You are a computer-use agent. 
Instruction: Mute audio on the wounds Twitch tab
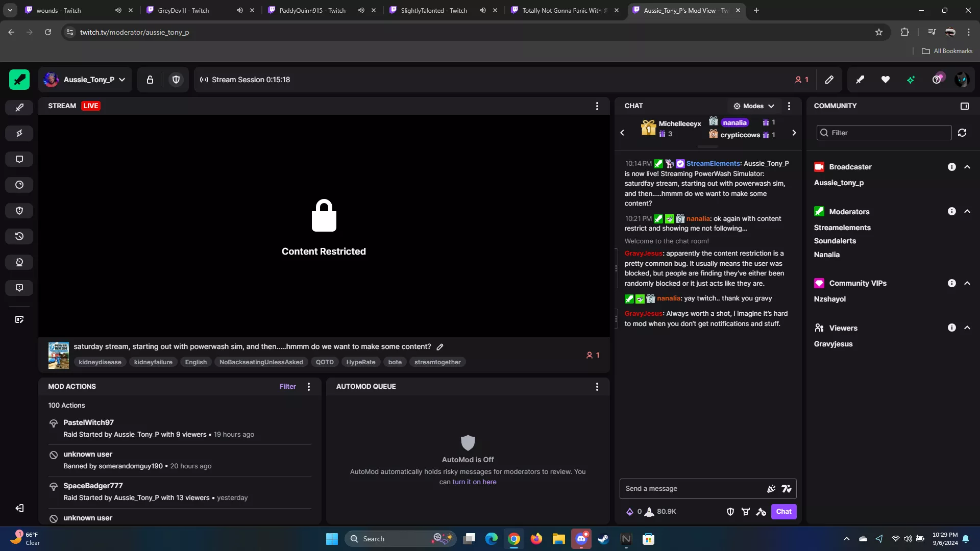pos(118,10)
